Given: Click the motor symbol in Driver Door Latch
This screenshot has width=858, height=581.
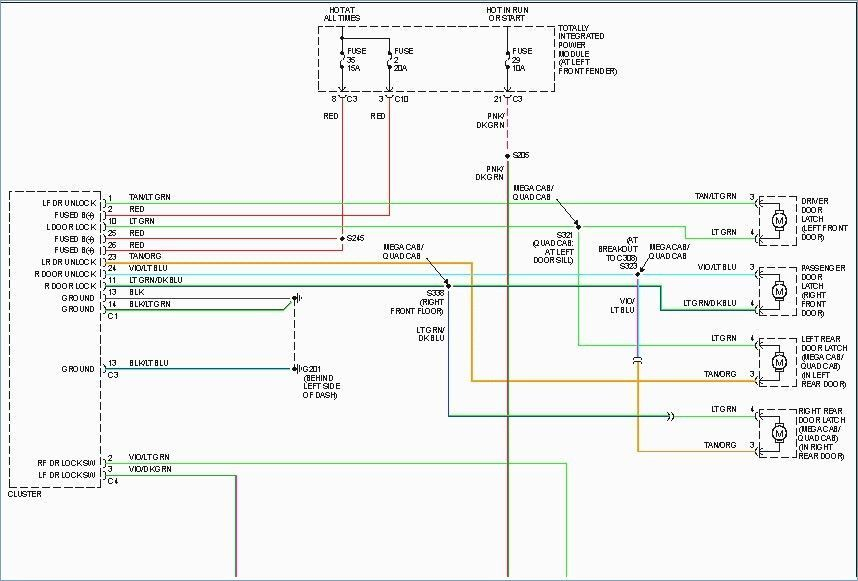Looking at the screenshot, I should click(x=778, y=220).
